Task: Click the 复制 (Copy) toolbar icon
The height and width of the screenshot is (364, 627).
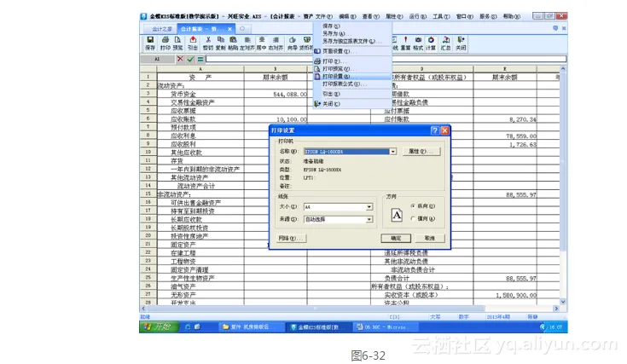Action: [x=220, y=43]
